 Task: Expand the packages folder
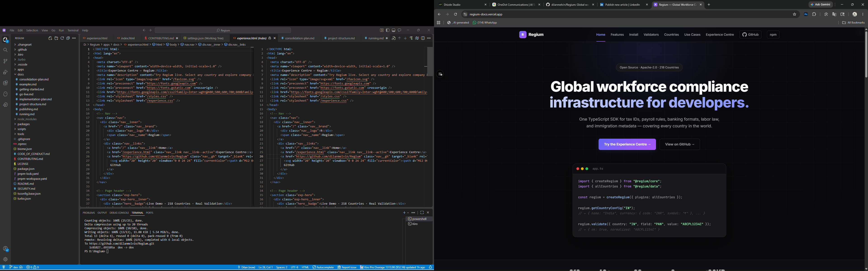(24, 124)
